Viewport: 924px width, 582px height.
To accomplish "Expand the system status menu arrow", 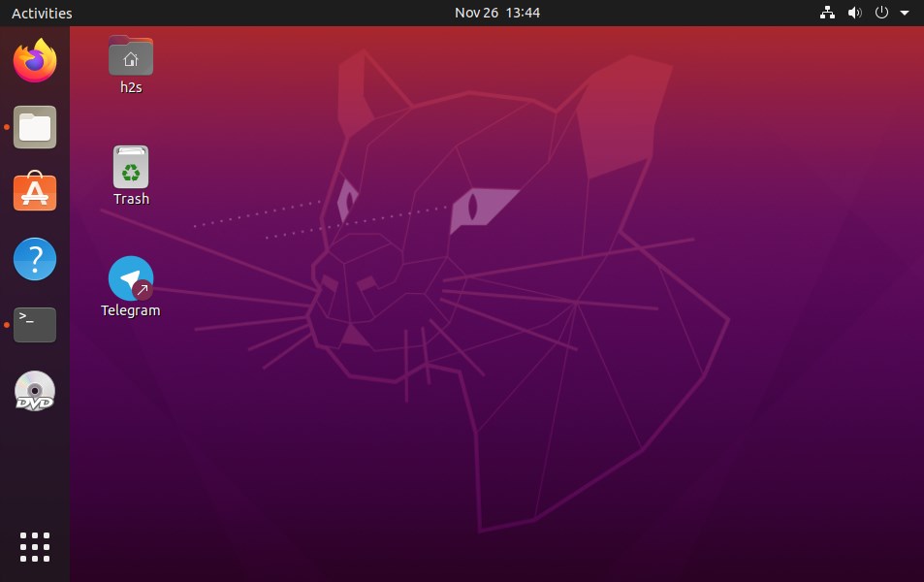I will click(905, 13).
